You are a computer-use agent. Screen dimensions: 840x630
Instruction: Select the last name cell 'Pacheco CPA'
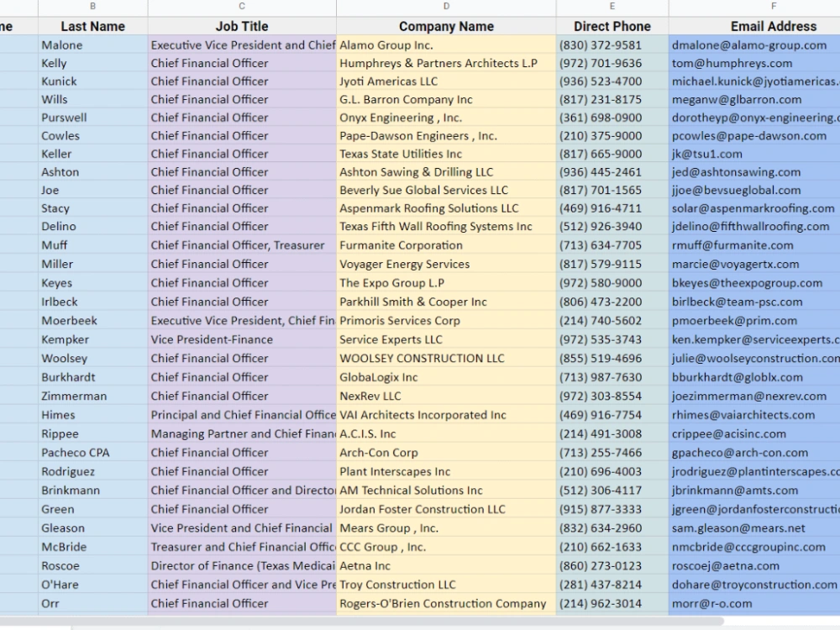pos(92,453)
